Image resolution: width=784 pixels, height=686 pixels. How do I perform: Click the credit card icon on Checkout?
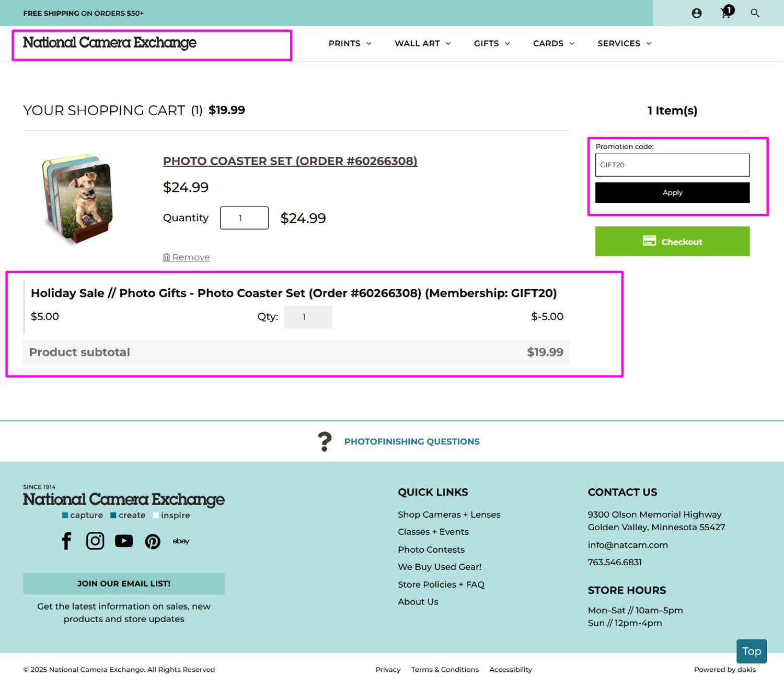coord(649,241)
